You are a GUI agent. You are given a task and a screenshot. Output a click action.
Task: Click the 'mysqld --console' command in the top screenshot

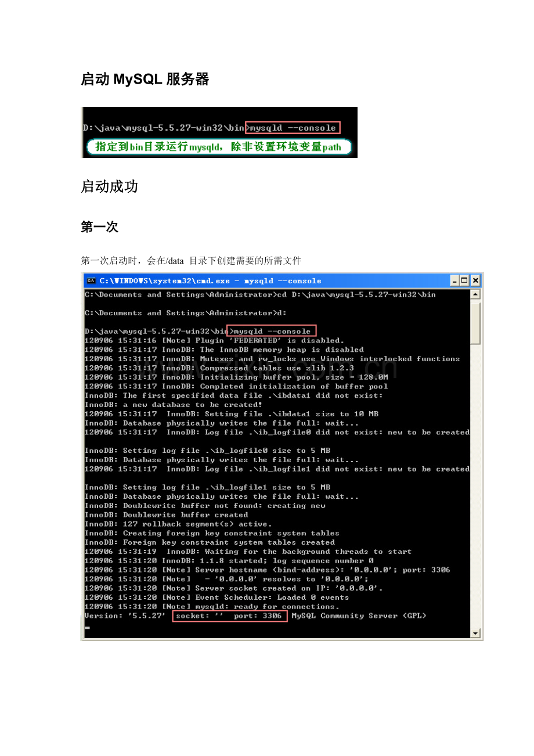click(x=293, y=128)
